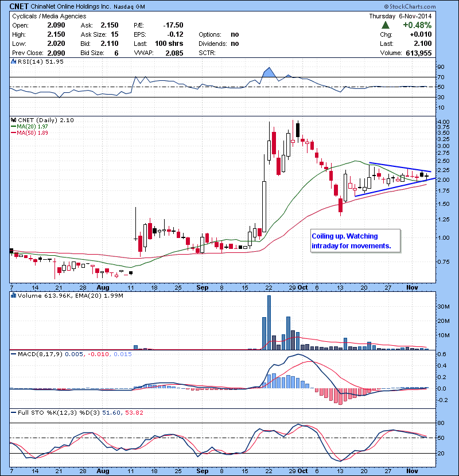Click the Dividends label

(x=213, y=44)
